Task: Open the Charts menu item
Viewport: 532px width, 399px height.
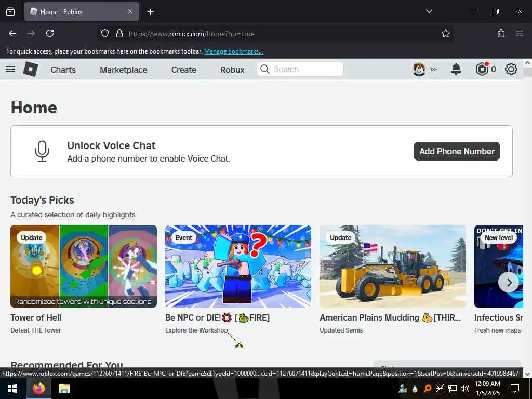Action: (x=63, y=70)
